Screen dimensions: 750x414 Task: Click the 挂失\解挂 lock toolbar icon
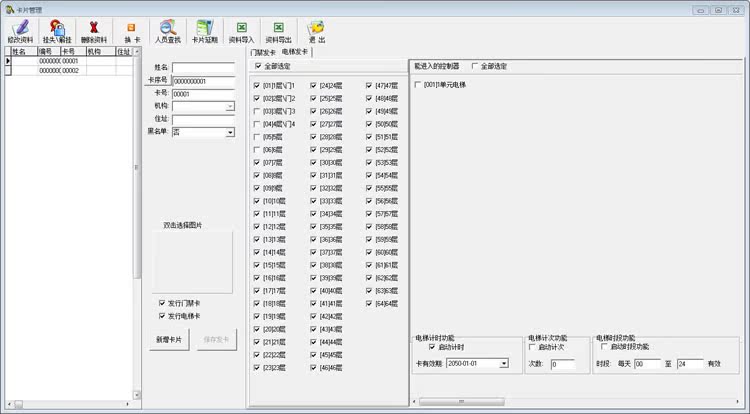(57, 32)
